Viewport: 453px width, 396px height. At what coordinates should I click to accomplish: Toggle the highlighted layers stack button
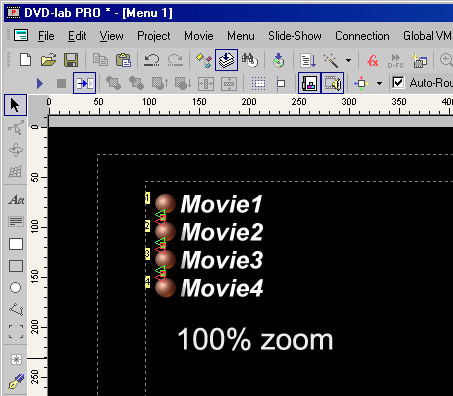pos(226,60)
